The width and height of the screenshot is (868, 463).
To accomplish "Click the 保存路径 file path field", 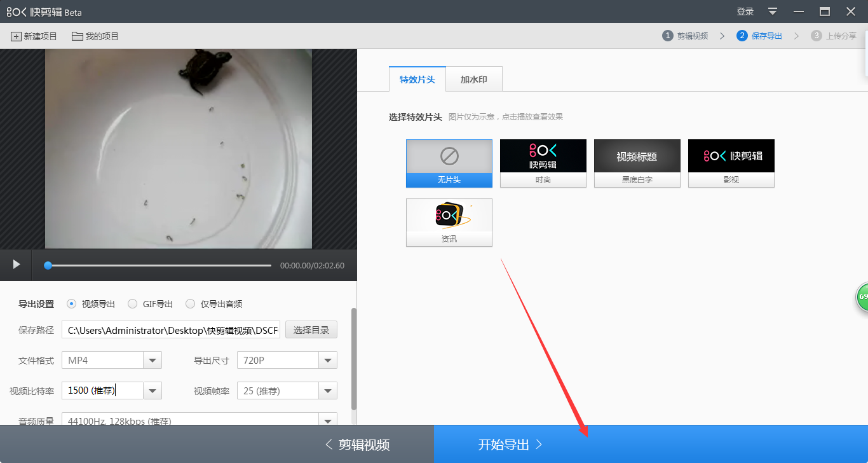I will [170, 329].
